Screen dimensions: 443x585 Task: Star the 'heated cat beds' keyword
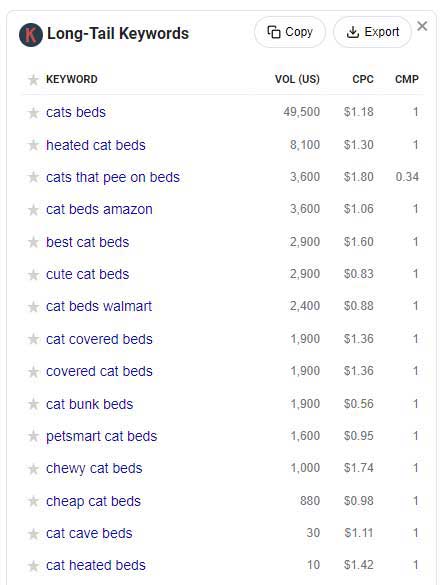tap(34, 145)
